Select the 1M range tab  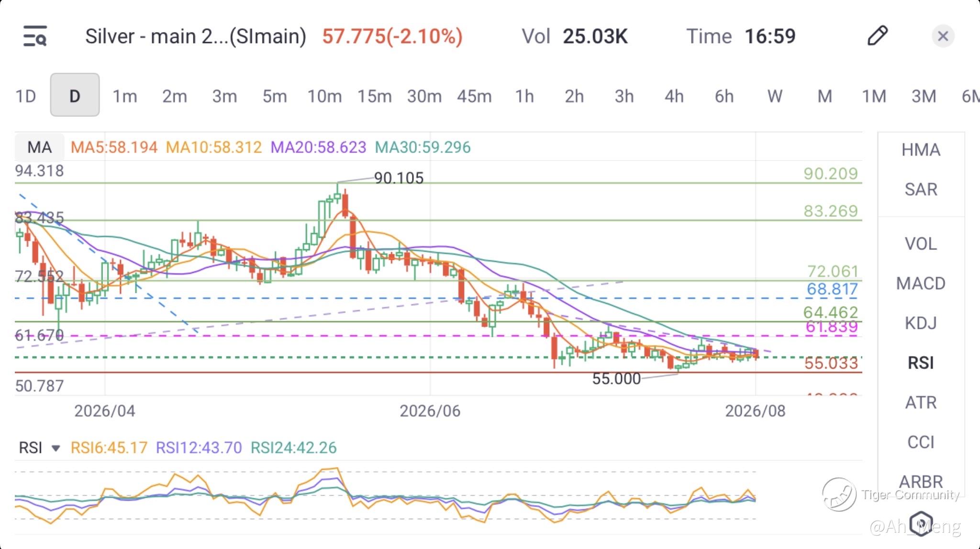874,96
